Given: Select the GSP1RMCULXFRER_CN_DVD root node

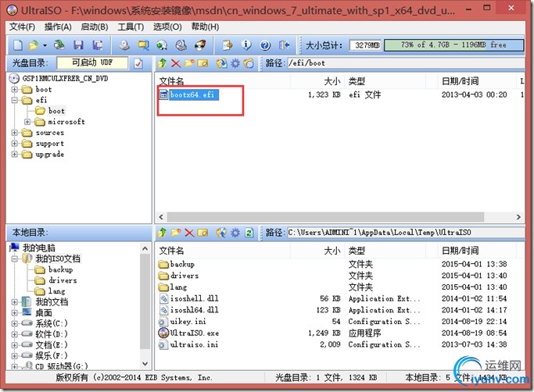Looking at the screenshot, I should 65,79.
